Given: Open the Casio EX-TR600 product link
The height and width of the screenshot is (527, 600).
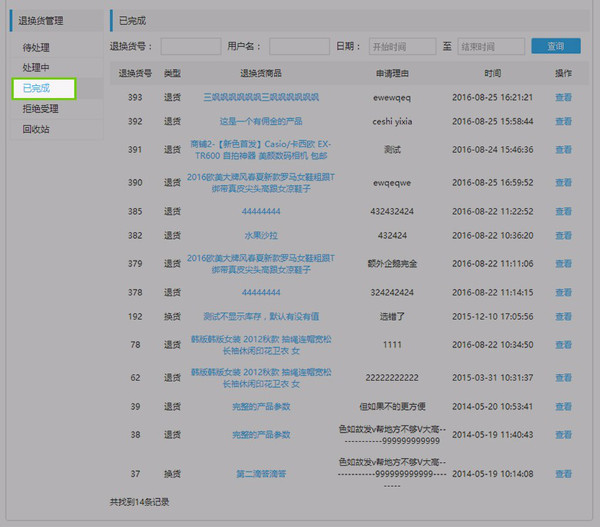Looking at the screenshot, I should click(x=261, y=150).
